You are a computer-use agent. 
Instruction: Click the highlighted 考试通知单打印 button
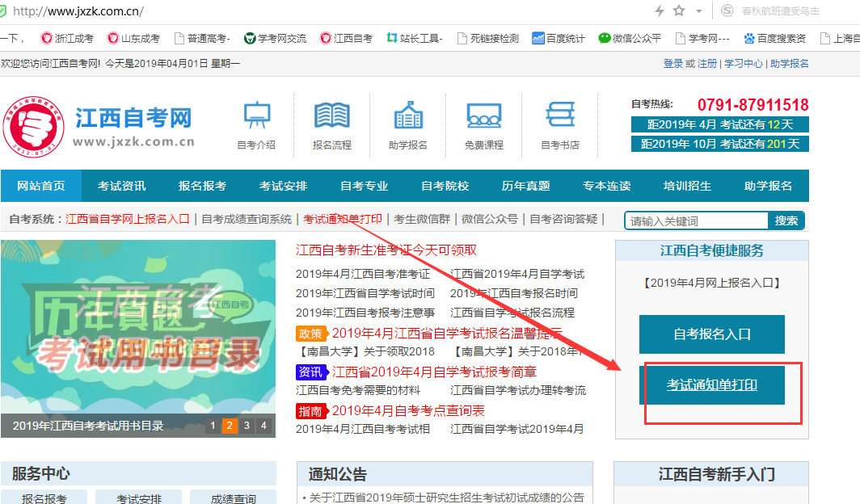[711, 386]
